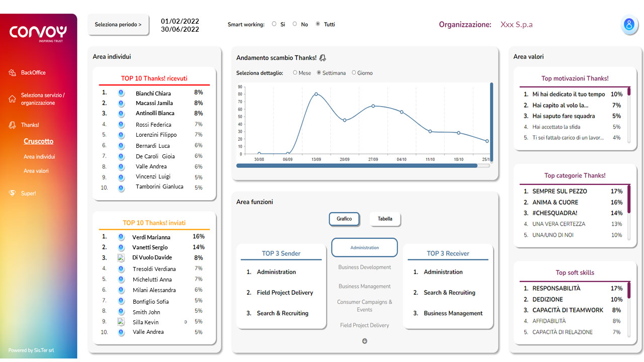
Task: Select Smart working Si radio button
Action: click(x=274, y=24)
